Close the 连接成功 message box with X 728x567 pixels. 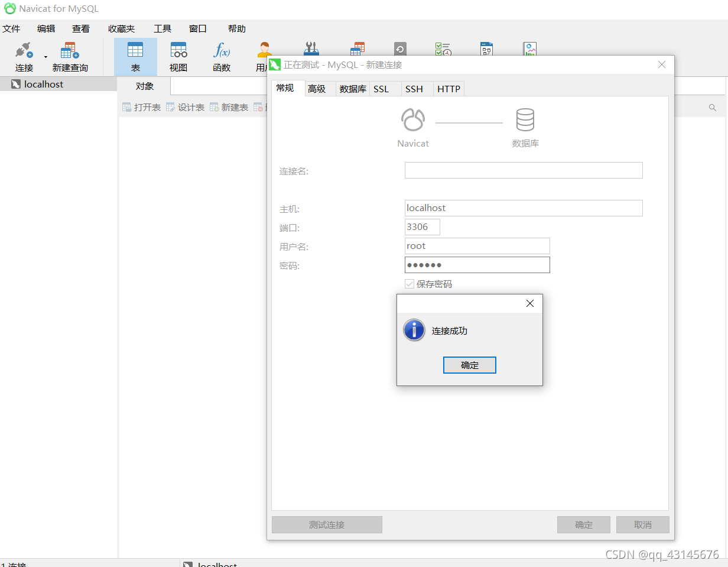(x=530, y=303)
